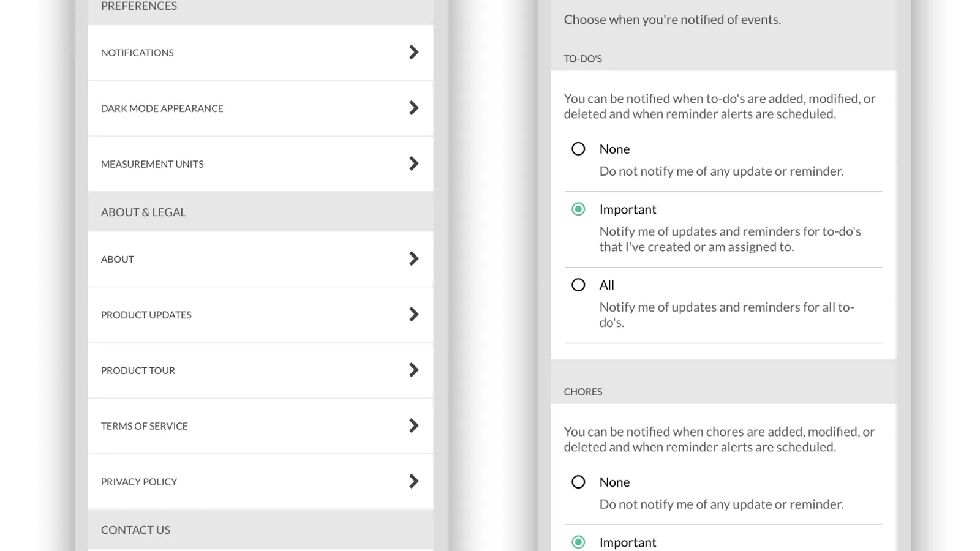Screen dimensions: 980x551
Task: Open the Product Tour row
Action: (260, 370)
